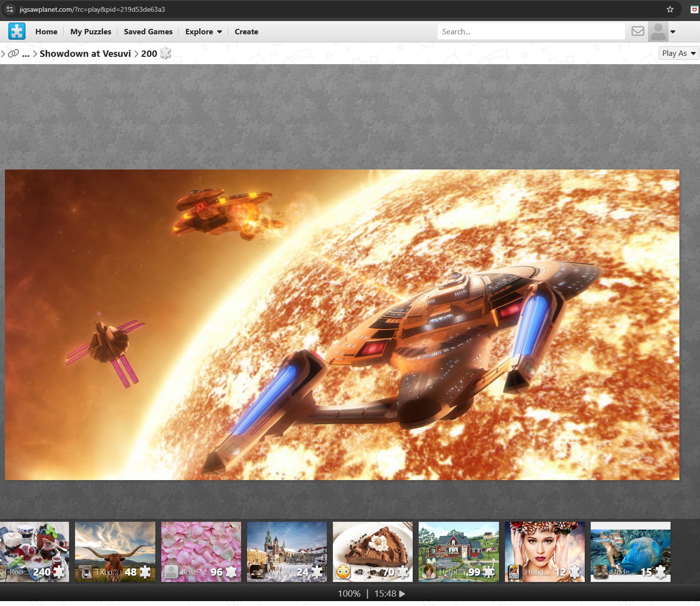Click the 200 pieces breadcrumb
The image size is (700, 606).
pyautogui.click(x=149, y=54)
